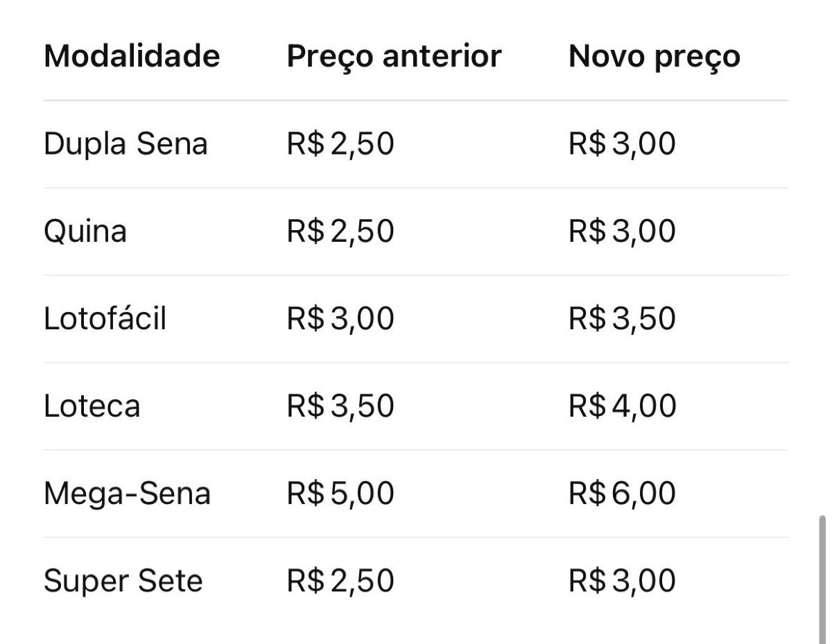Click Dupla Sena previous price R$ 2,50
The width and height of the screenshot is (832, 644).
(340, 144)
